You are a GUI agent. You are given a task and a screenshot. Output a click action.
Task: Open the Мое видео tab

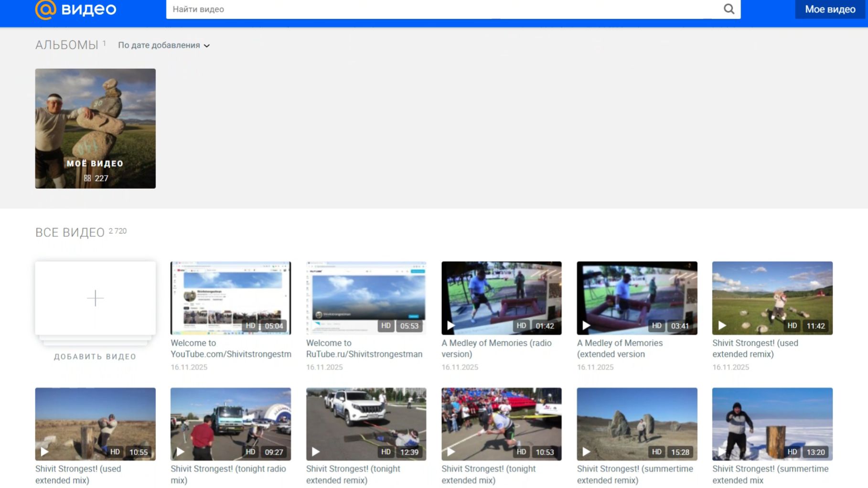click(x=830, y=9)
